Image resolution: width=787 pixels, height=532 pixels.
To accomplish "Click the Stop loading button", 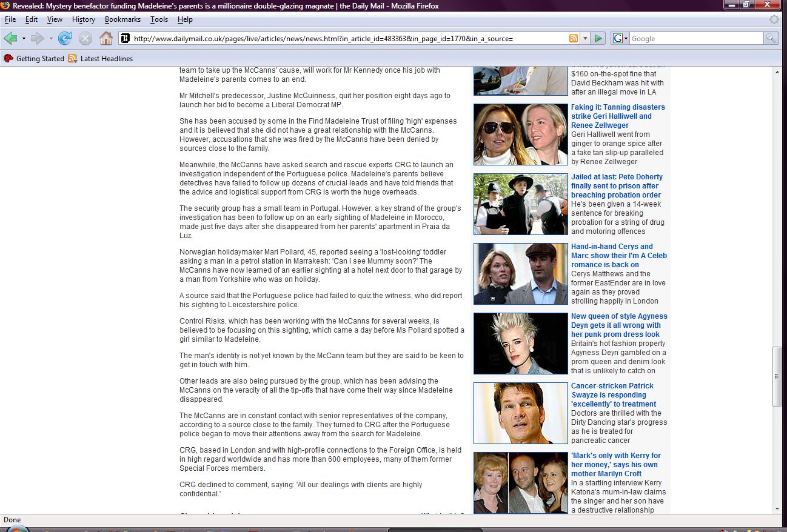I will pos(85,39).
